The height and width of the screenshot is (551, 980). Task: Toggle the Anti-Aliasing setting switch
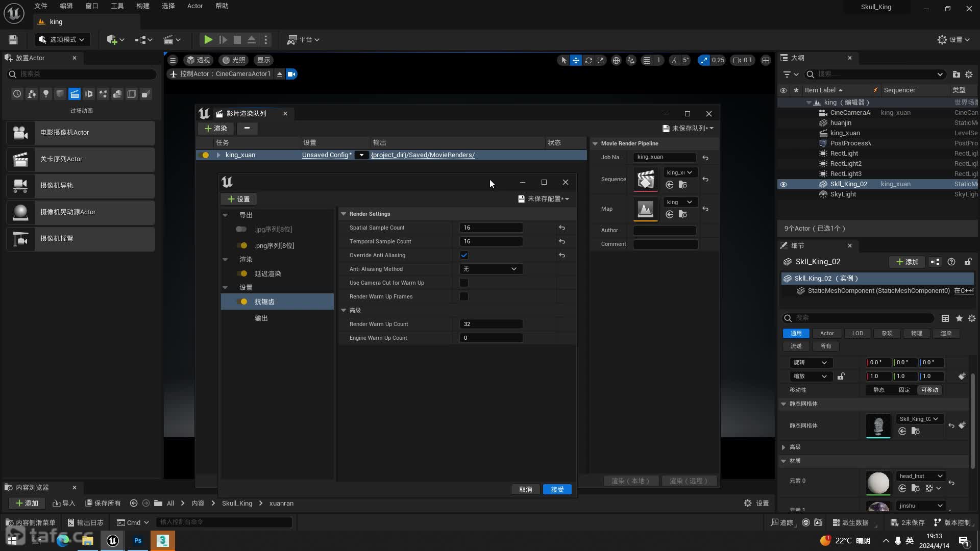click(241, 302)
